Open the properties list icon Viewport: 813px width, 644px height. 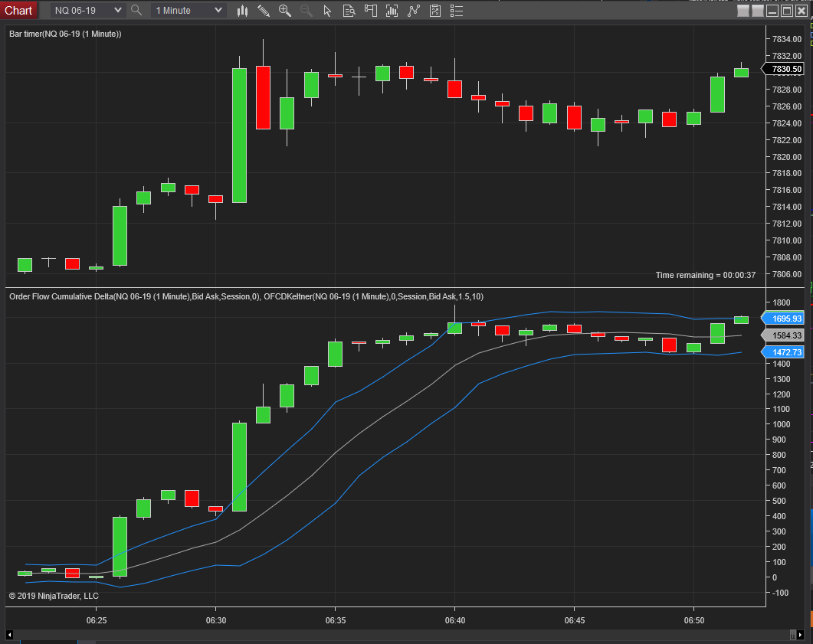tap(456, 11)
